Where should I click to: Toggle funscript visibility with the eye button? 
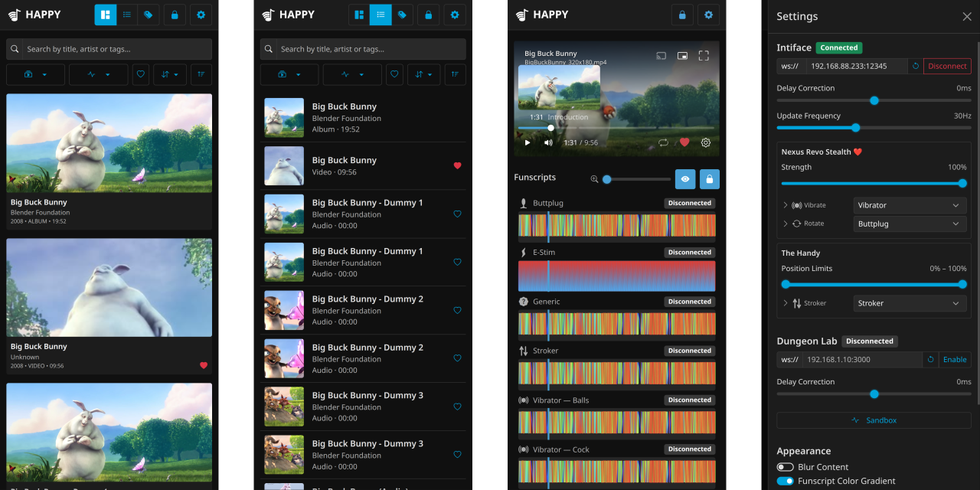pyautogui.click(x=685, y=179)
